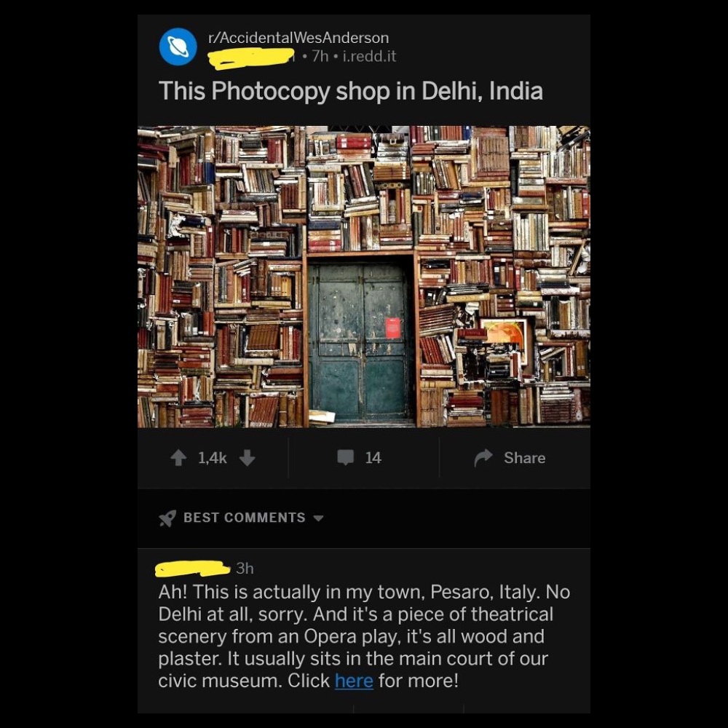Click the comment's 3h timestamp
The width and height of the screenshot is (728, 728).
click(245, 569)
